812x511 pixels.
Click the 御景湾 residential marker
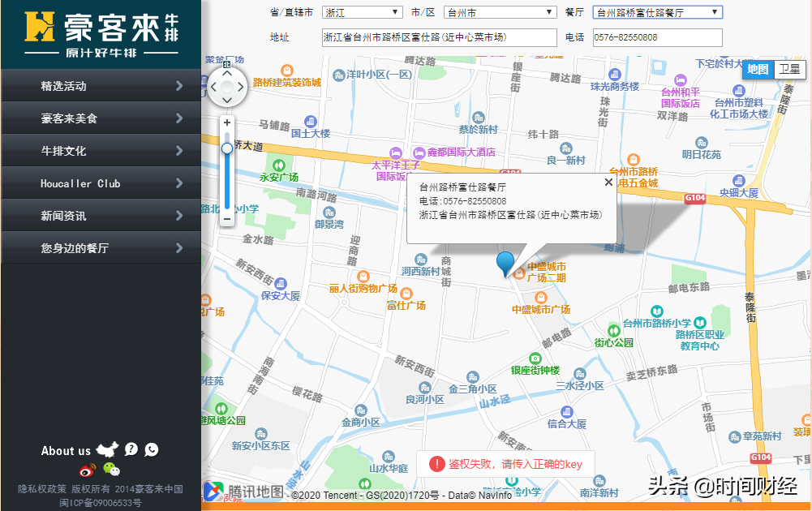tap(329, 213)
